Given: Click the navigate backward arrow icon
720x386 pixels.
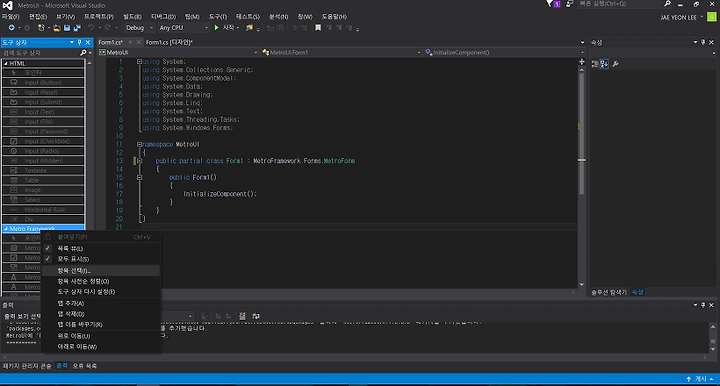Looking at the screenshot, I should [11, 28].
